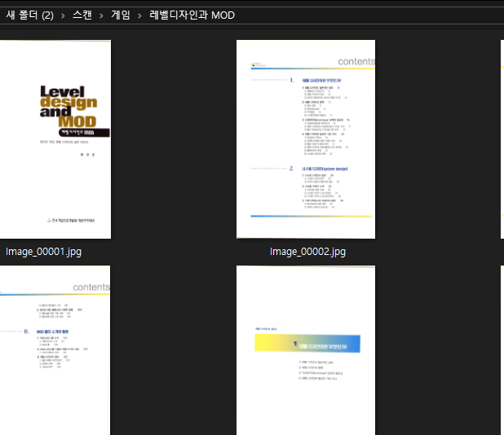Select the contents thumbnail showing section 8
Image resolution: width=504 pixels, height=435 pixels.
55,350
